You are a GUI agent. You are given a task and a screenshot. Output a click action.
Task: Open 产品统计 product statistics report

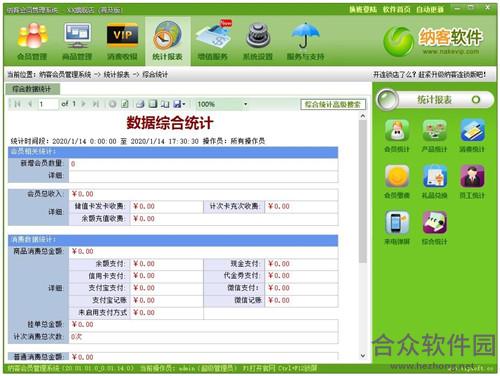434,136
